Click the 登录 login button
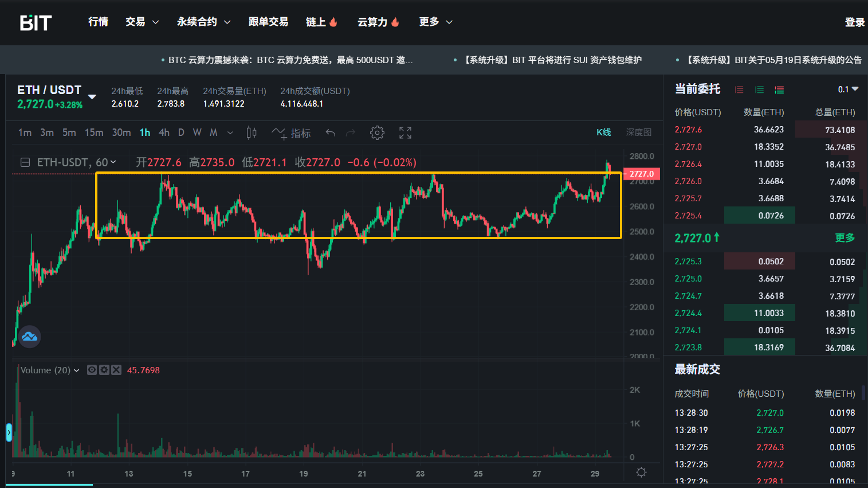868x488 pixels. tap(854, 22)
